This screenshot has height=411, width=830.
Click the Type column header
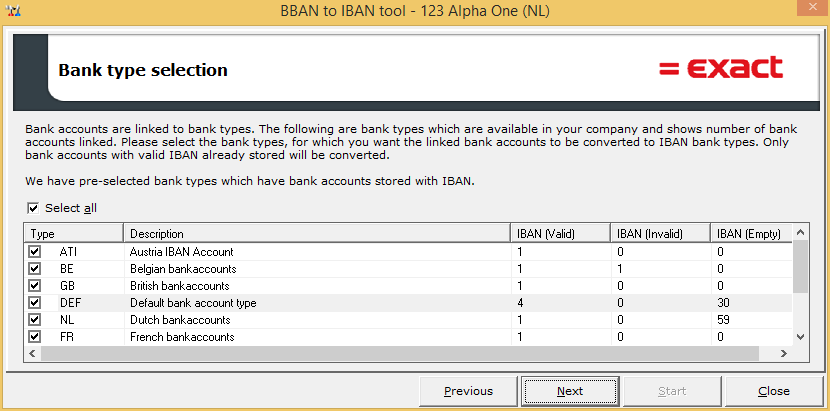pos(74,234)
